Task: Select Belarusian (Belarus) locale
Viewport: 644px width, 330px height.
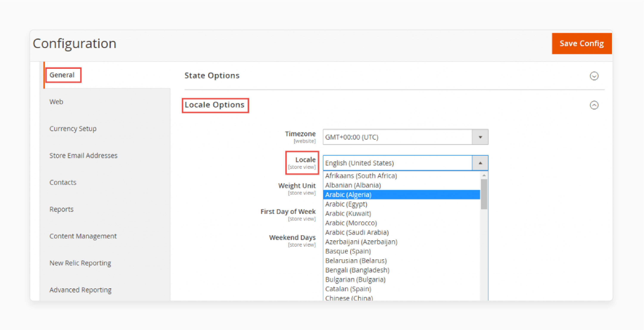Action: click(x=401, y=261)
